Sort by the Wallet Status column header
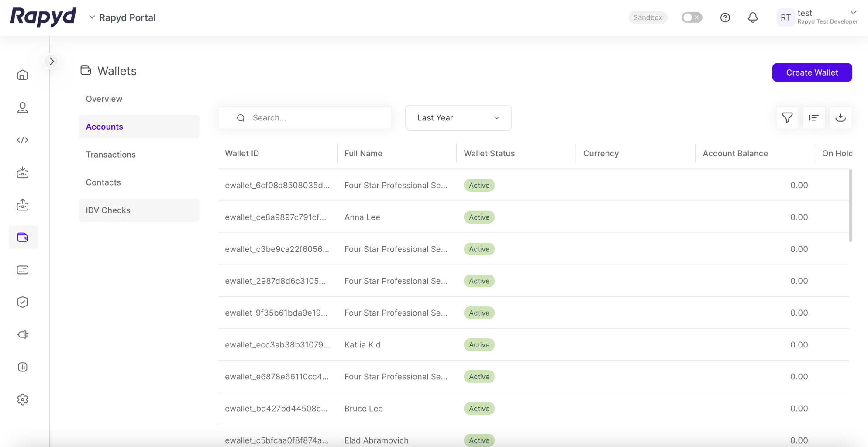The image size is (868, 447). pyautogui.click(x=489, y=154)
